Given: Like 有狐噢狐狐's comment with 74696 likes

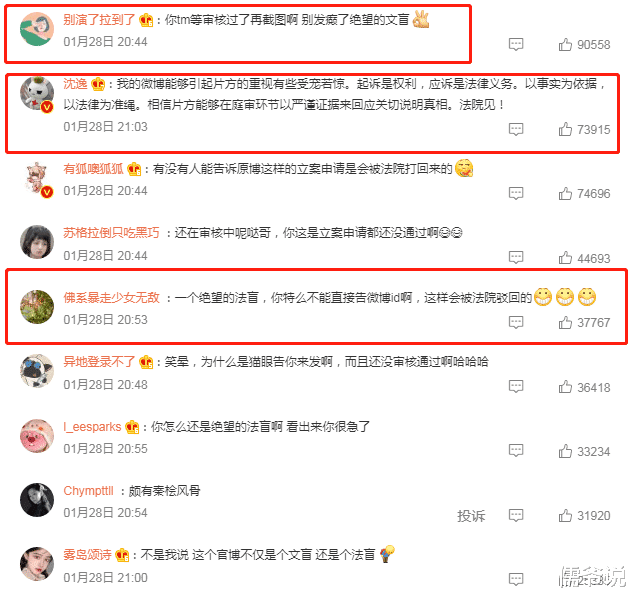Looking at the screenshot, I should click(x=565, y=193).
